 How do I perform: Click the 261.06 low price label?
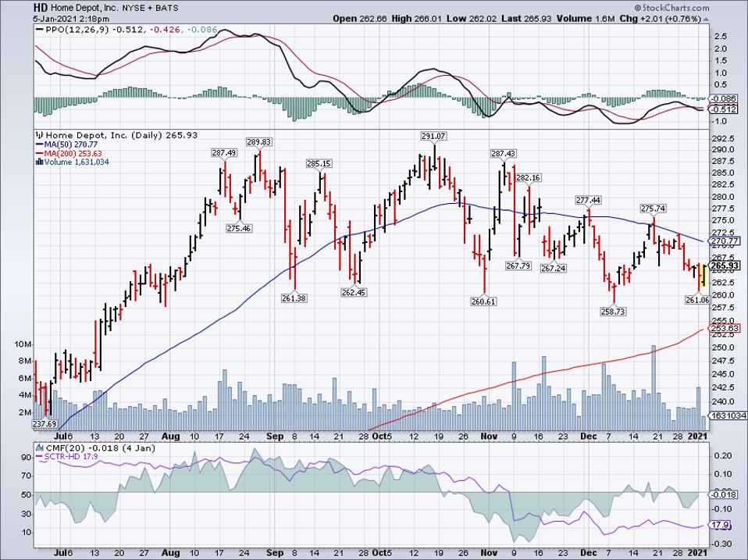pyautogui.click(x=697, y=300)
